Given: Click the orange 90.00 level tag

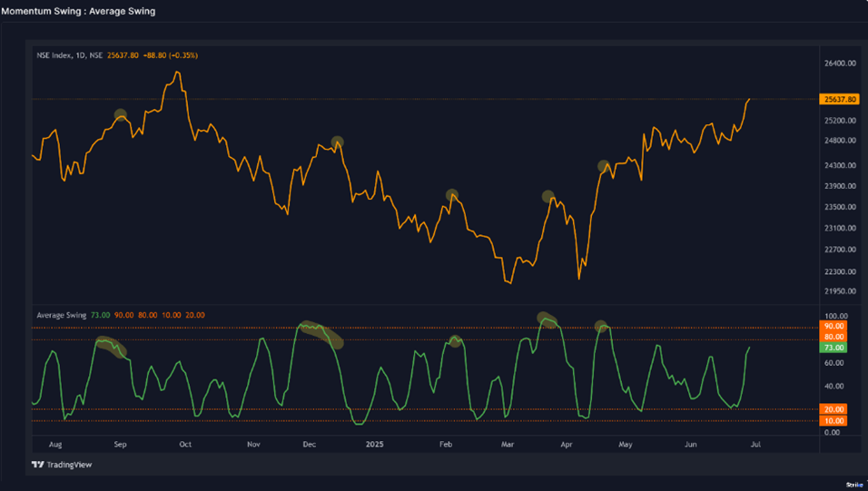Looking at the screenshot, I should tap(833, 326).
